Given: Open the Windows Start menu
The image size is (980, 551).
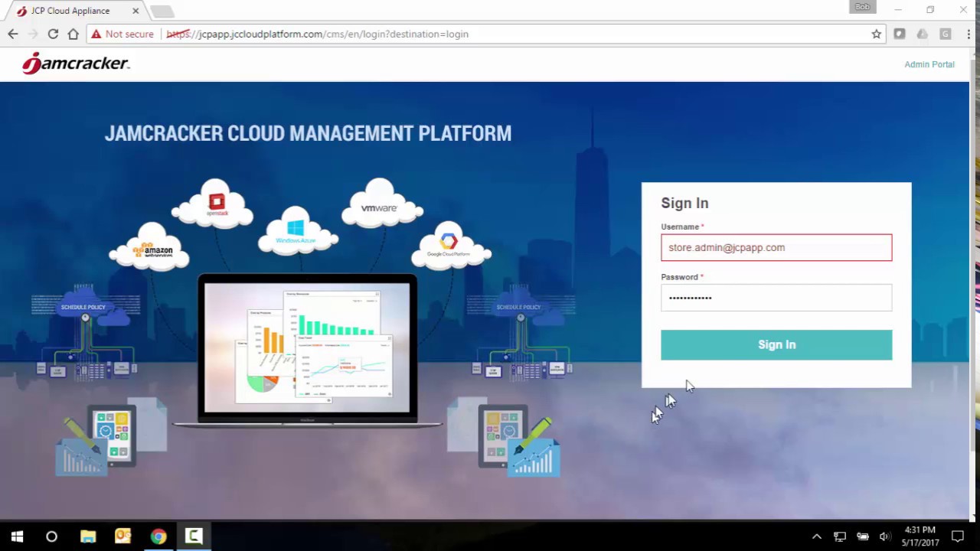Looking at the screenshot, I should tap(17, 536).
